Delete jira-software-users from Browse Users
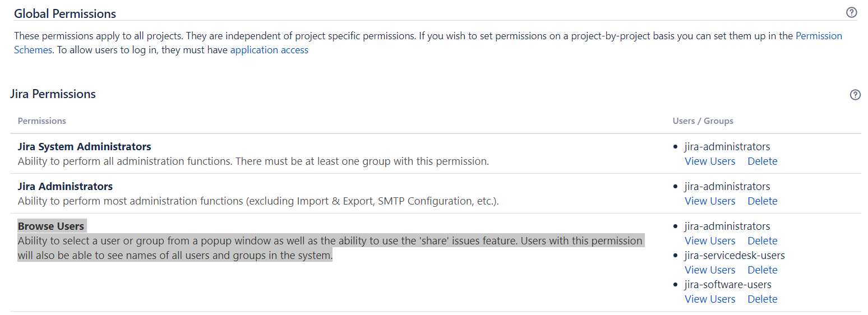Image resolution: width=868 pixels, height=315 pixels. click(x=762, y=299)
